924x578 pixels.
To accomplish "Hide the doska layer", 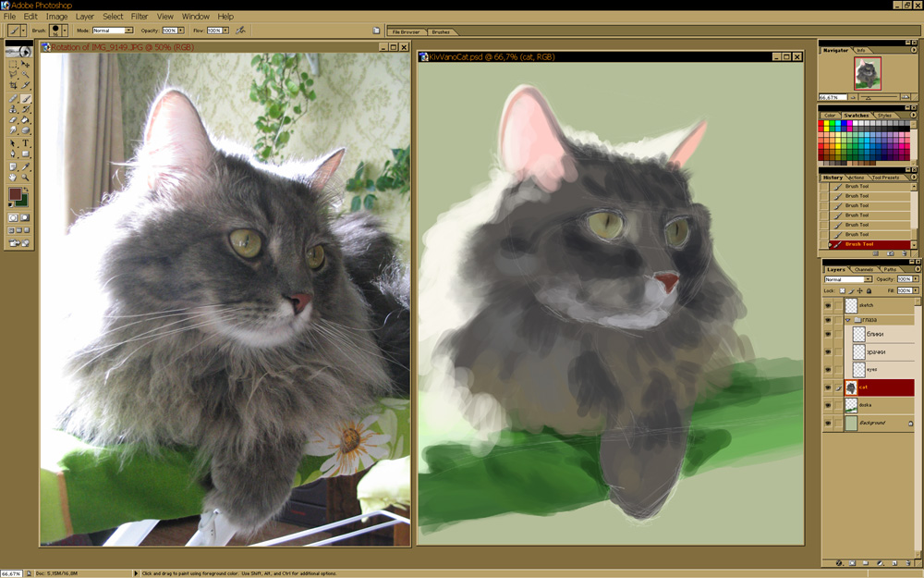I will coord(828,405).
